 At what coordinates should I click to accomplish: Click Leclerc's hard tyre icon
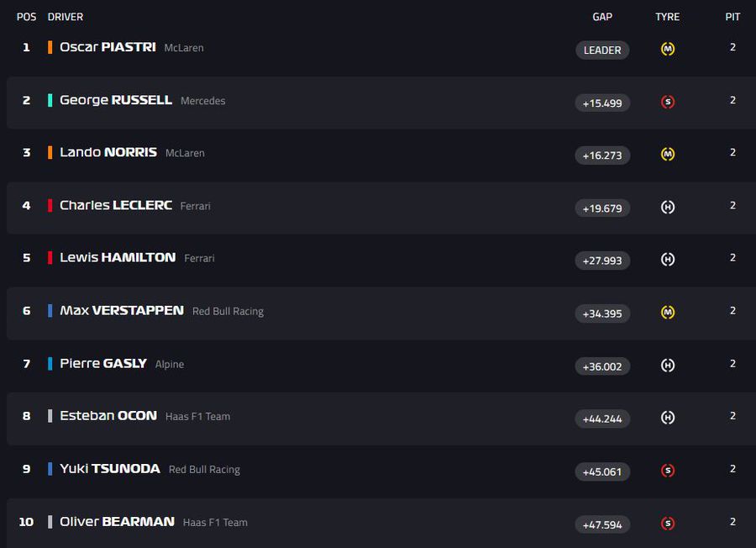668,207
